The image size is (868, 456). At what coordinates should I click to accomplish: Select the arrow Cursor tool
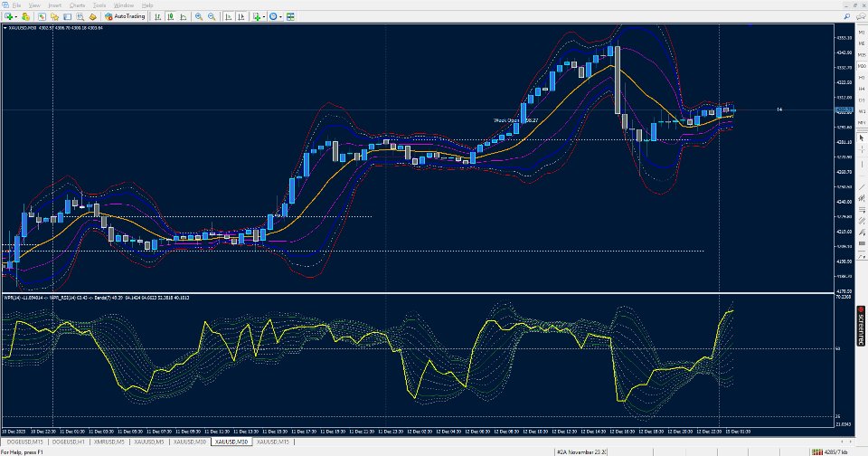862,138
